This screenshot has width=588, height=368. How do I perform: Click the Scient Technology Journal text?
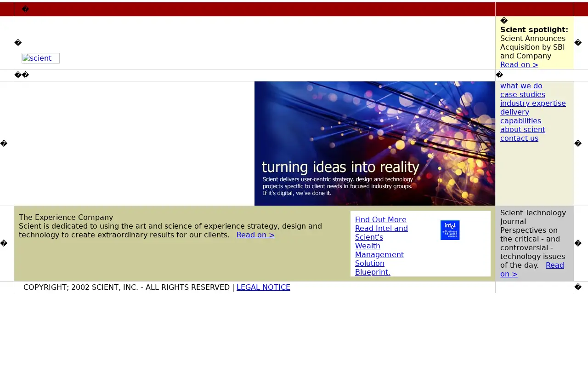(x=533, y=217)
